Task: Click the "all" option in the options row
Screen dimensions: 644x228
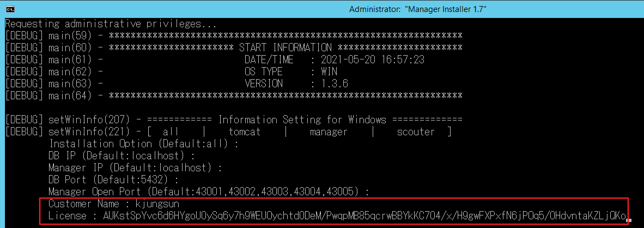Action: click(172, 132)
